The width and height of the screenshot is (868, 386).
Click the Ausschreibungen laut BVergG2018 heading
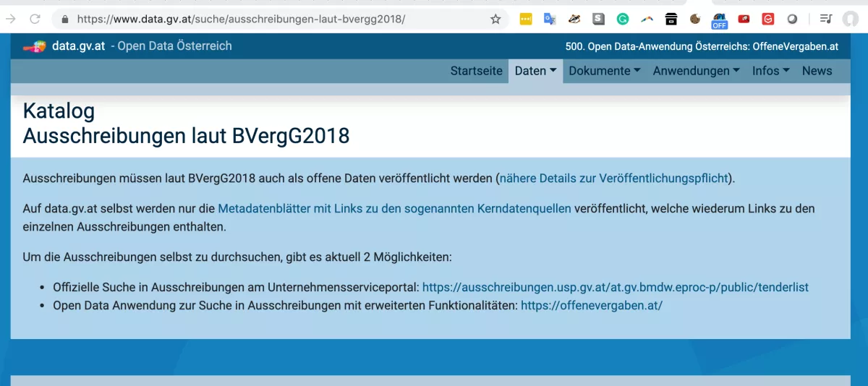tap(186, 135)
